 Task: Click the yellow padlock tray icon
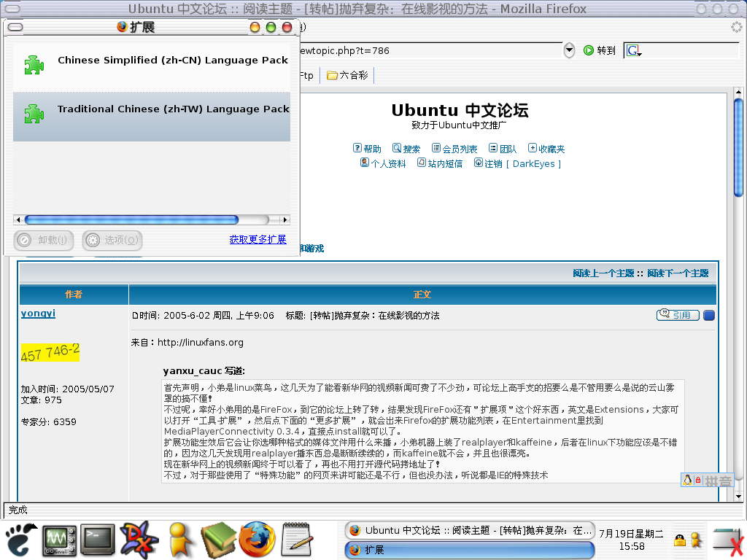(679, 540)
